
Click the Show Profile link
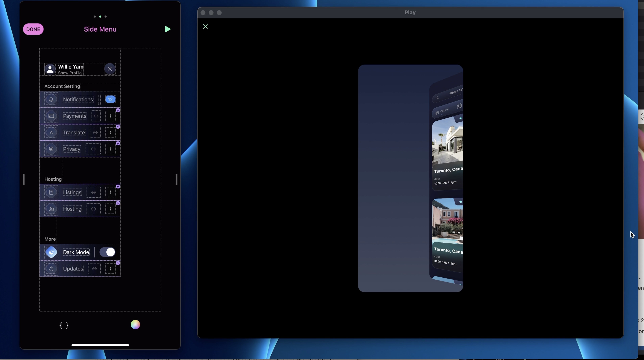point(70,73)
